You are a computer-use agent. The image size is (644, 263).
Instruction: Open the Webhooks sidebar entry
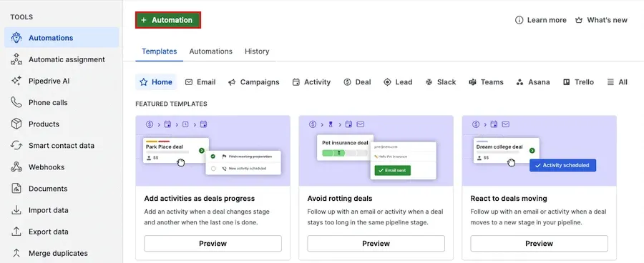62,167
